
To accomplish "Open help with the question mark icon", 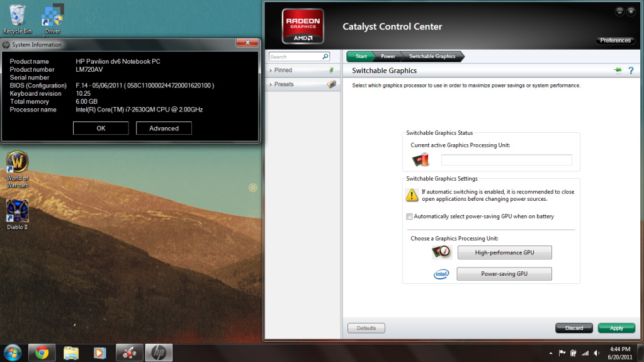I will (631, 71).
